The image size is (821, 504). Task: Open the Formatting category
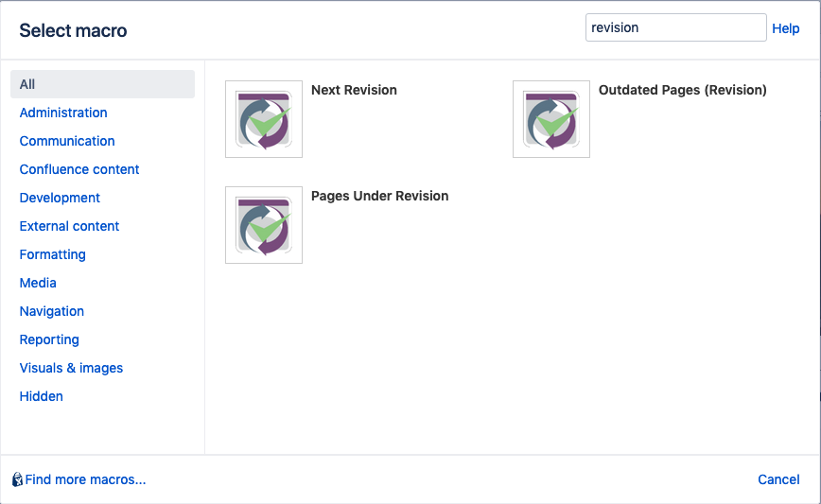52,254
